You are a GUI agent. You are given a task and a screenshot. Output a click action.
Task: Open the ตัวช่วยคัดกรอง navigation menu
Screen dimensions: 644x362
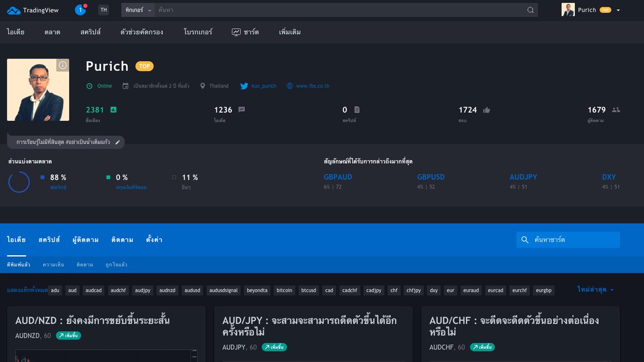click(x=142, y=32)
